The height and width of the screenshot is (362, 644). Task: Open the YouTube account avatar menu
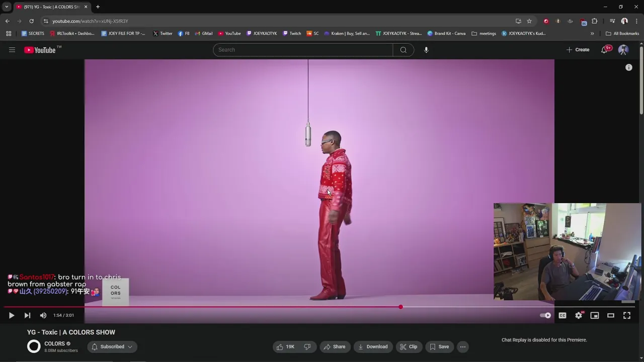(623, 50)
